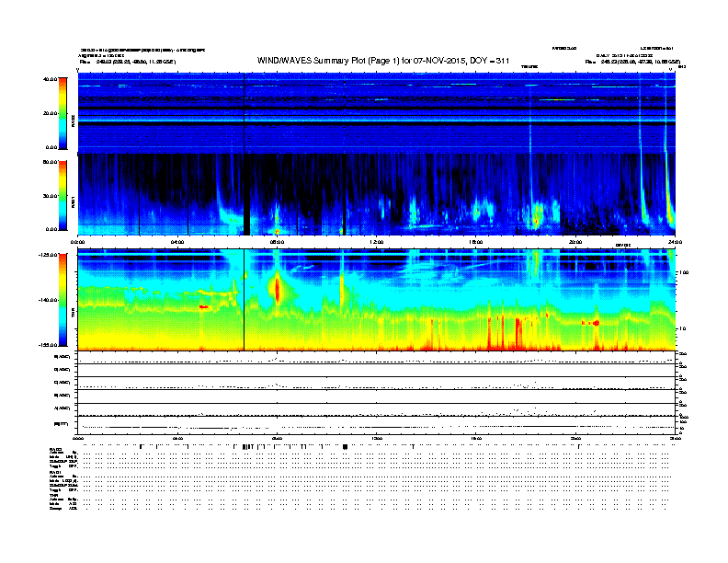
Task: Click the 04:00 tick label below the line plots
Action: point(177,438)
